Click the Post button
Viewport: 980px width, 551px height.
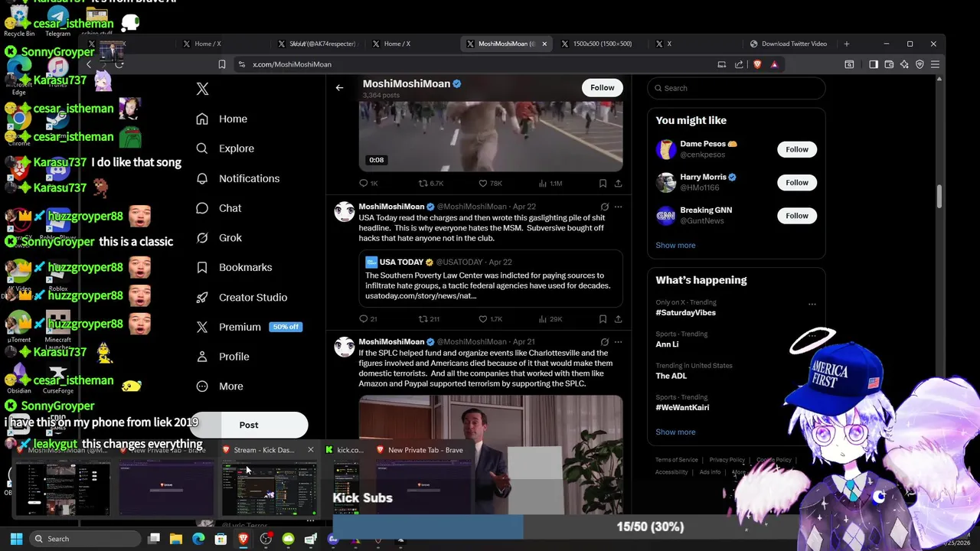[249, 425]
